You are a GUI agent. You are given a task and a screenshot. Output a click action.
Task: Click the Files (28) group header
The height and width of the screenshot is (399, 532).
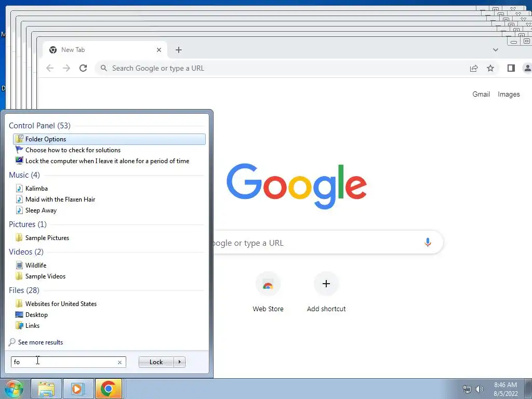[24, 290]
